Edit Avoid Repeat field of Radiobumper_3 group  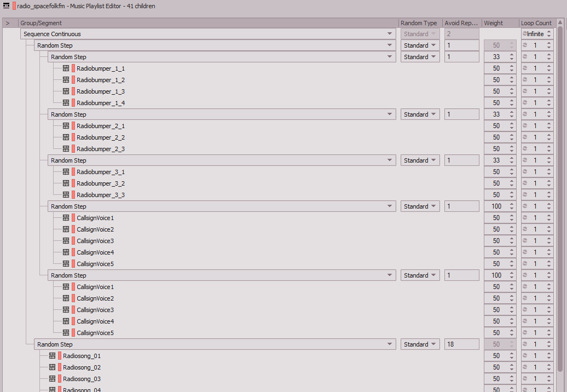pyautogui.click(x=462, y=160)
